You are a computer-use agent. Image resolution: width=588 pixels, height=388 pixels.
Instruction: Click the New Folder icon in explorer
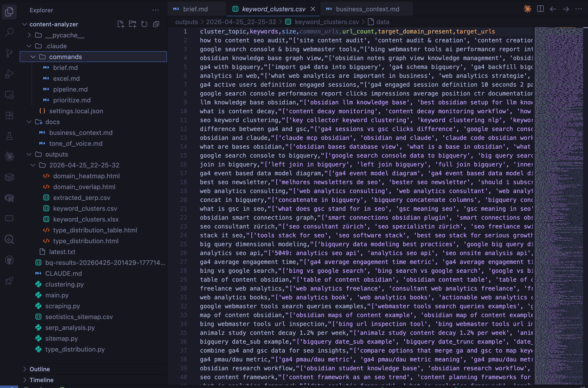click(x=132, y=24)
